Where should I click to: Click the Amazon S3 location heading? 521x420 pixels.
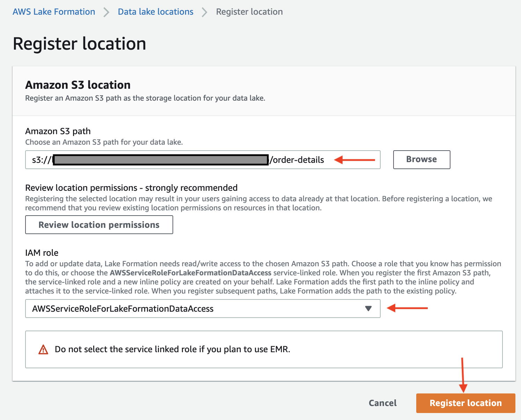(78, 85)
